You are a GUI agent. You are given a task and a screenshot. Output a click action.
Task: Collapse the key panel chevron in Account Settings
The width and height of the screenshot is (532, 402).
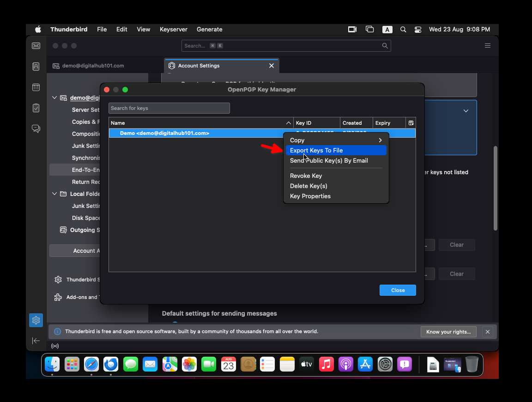(466, 111)
